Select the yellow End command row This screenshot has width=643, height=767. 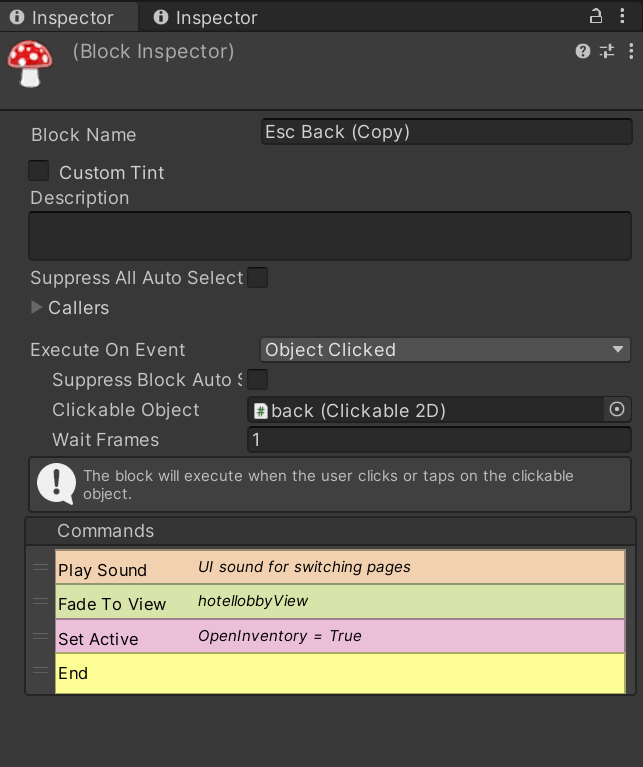tap(340, 674)
